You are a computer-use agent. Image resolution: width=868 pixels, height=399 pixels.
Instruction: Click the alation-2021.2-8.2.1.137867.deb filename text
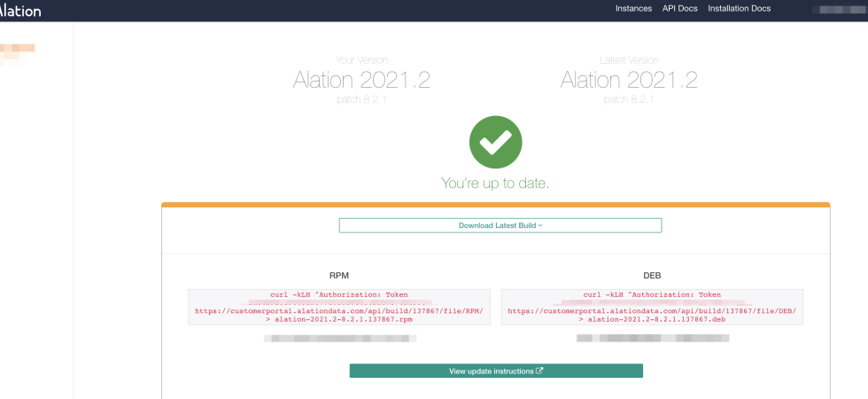(x=656, y=320)
